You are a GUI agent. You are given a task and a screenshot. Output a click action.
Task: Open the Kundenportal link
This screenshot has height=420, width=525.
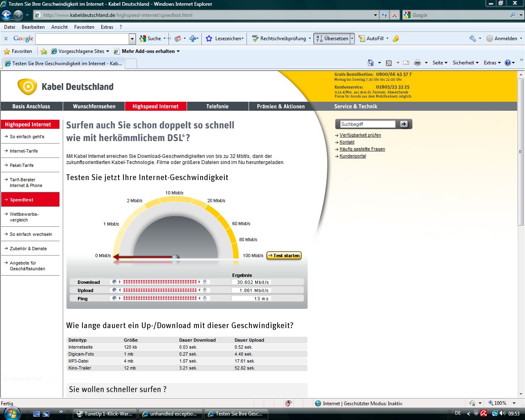pyautogui.click(x=353, y=156)
